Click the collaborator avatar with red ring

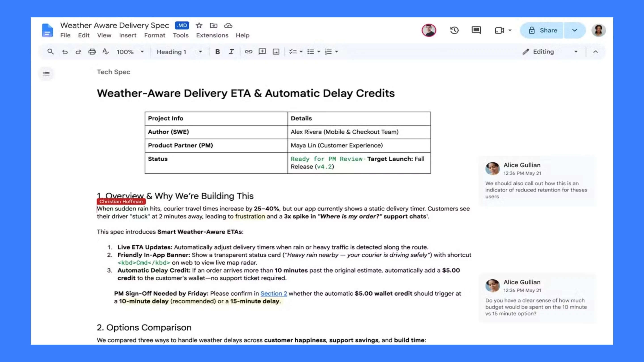coord(429,30)
